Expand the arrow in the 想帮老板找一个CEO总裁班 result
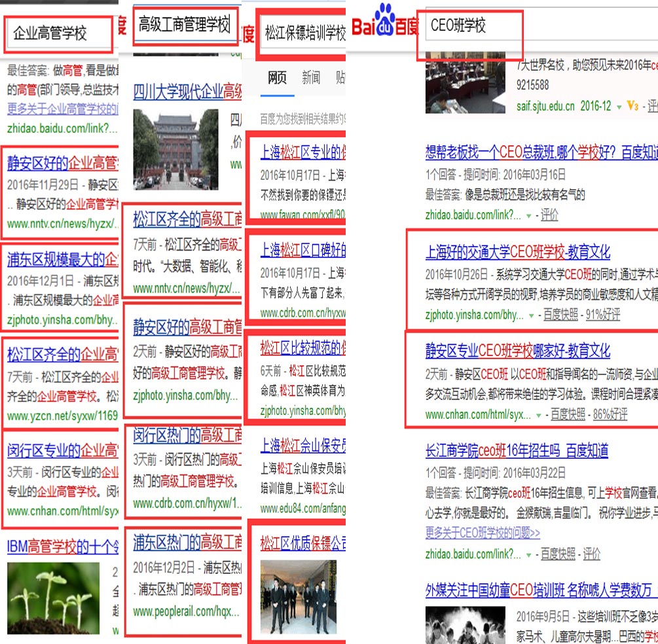The width and height of the screenshot is (658, 644). click(529, 215)
